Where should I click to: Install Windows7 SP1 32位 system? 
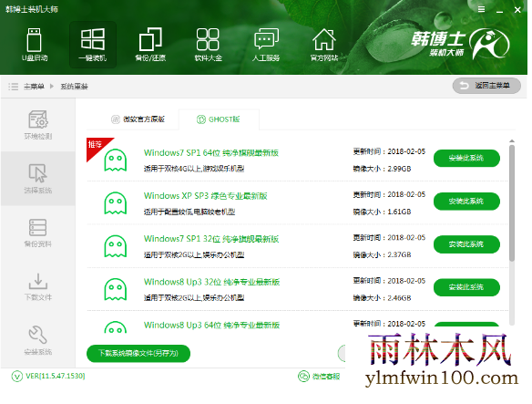click(466, 244)
